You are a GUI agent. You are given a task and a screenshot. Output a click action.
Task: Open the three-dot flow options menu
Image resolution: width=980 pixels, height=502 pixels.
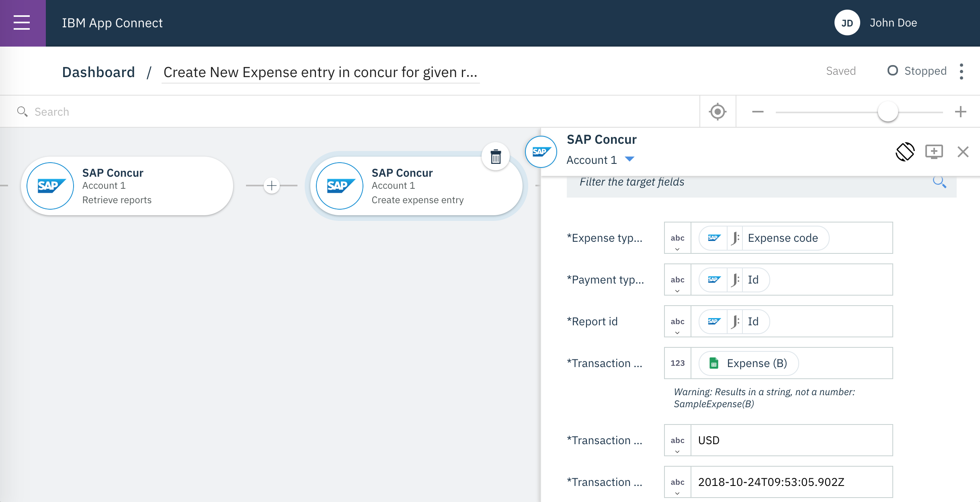pos(961,71)
